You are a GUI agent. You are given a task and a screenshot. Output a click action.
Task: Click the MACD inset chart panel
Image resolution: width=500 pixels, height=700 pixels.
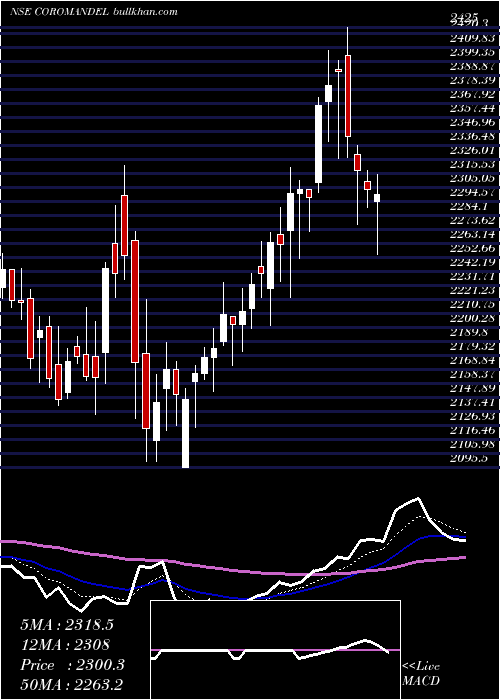coord(275,650)
